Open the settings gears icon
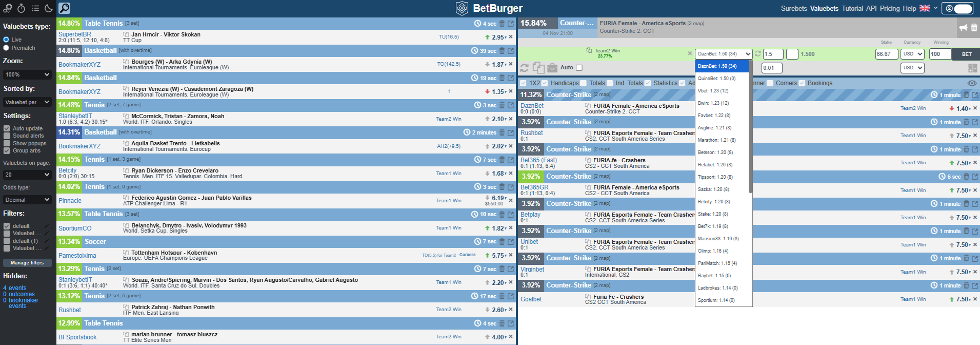Image resolution: width=980 pixels, height=345 pixels. tap(7, 8)
